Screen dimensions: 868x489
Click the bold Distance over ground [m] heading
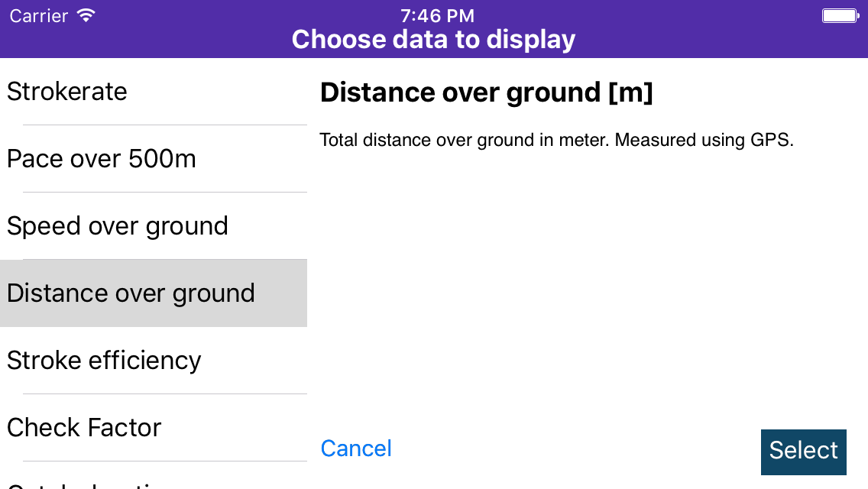[x=487, y=92]
